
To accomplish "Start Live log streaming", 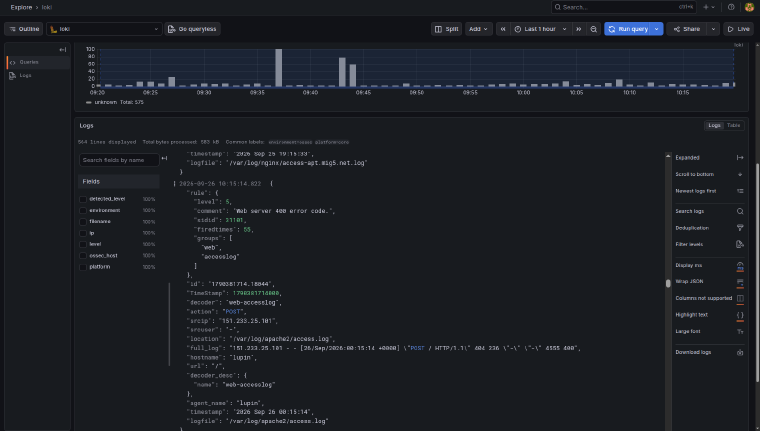I will coord(739,29).
